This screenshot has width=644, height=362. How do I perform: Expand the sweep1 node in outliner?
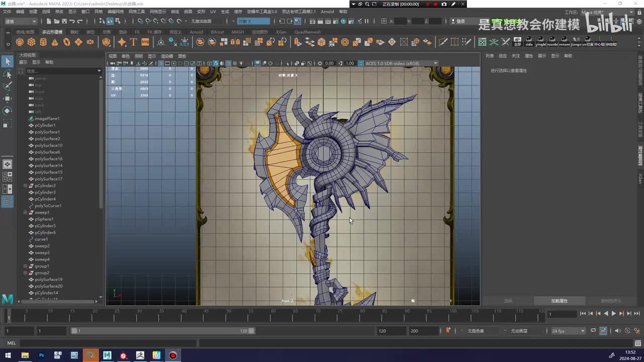point(25,212)
